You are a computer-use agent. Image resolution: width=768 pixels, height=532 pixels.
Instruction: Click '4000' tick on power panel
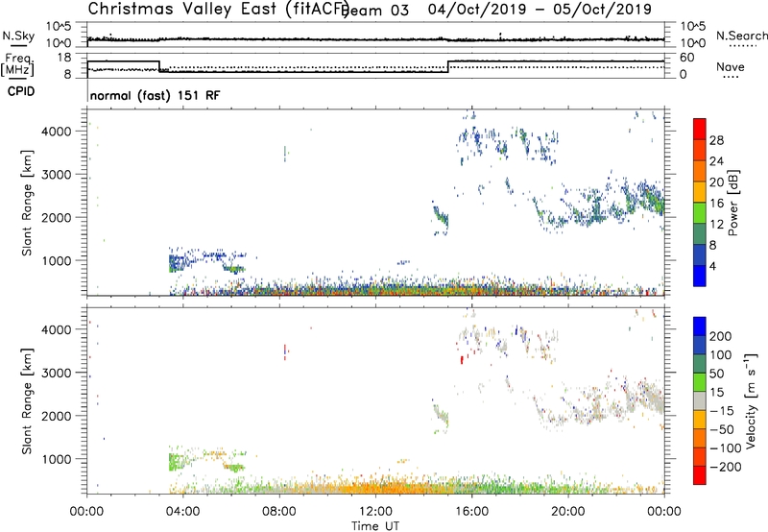[57, 132]
